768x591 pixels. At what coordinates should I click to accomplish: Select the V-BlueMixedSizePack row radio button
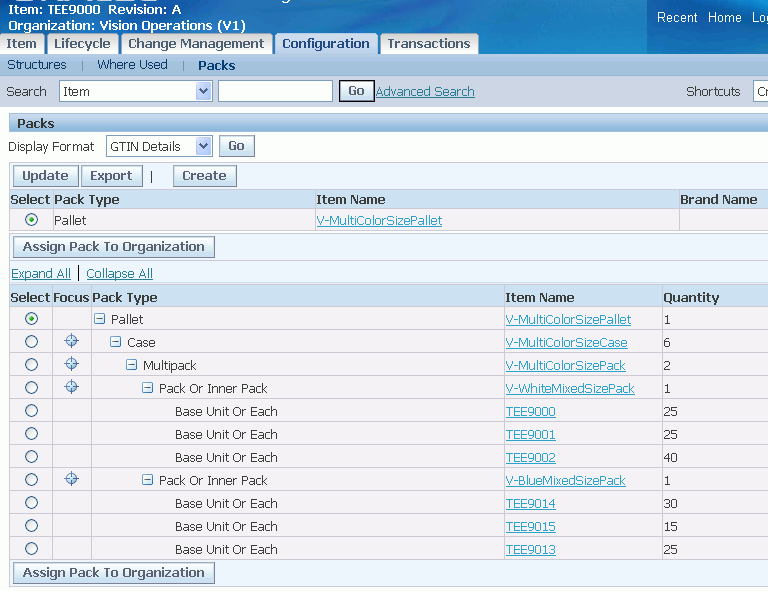[x=31, y=479]
